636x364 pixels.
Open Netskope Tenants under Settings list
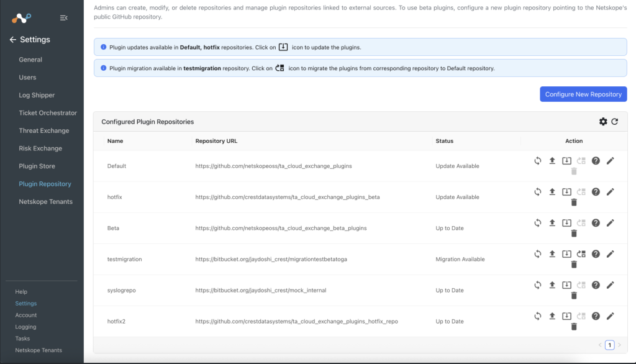(x=45, y=202)
